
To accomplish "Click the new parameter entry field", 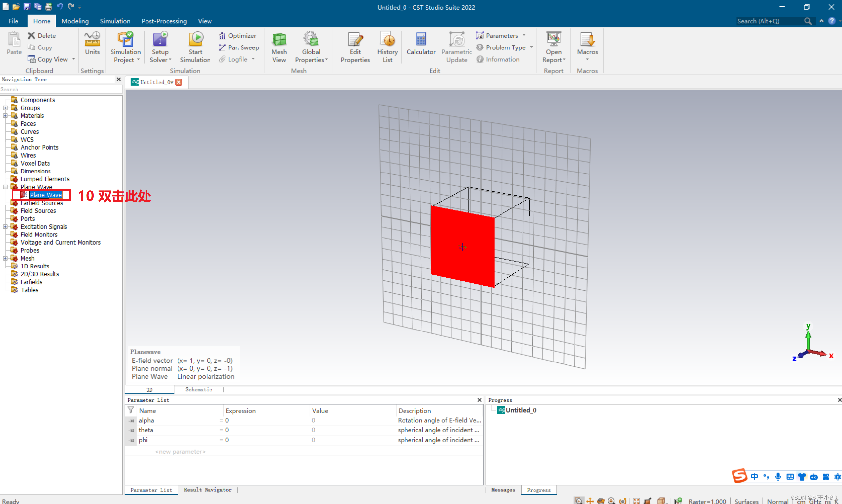I will click(180, 451).
